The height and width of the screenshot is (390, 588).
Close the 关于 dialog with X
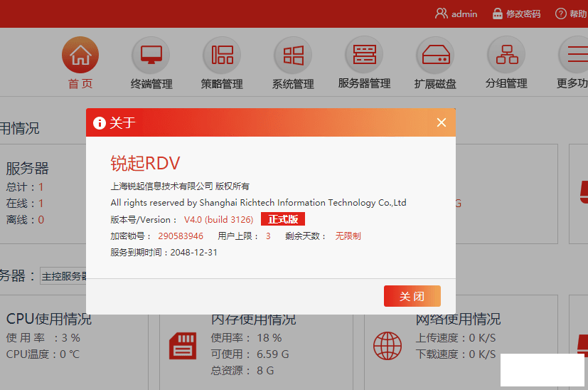point(442,122)
